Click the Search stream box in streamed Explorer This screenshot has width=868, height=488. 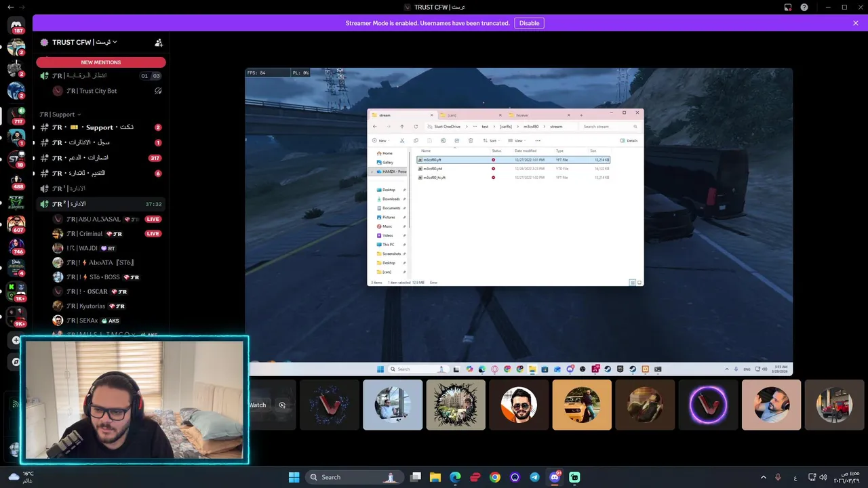(x=610, y=127)
